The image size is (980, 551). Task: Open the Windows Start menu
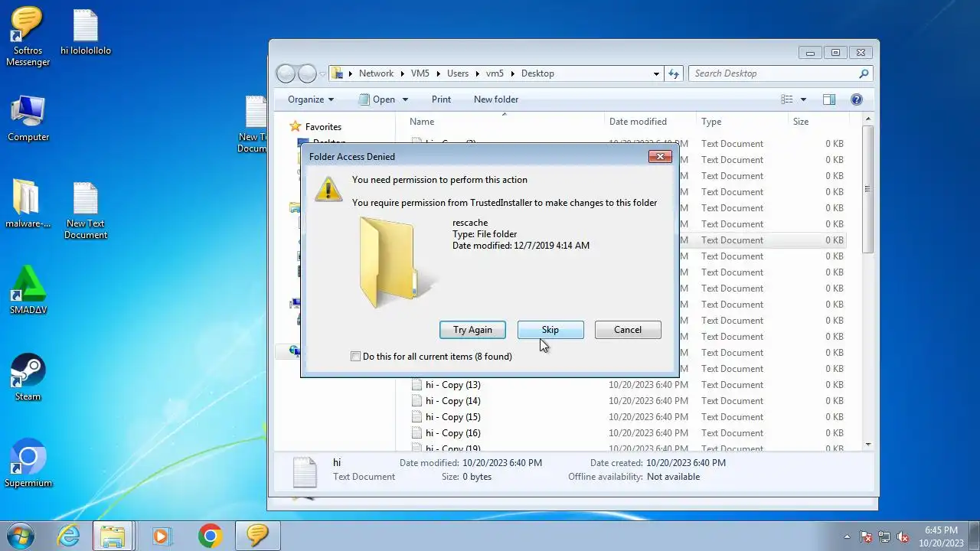(x=21, y=535)
